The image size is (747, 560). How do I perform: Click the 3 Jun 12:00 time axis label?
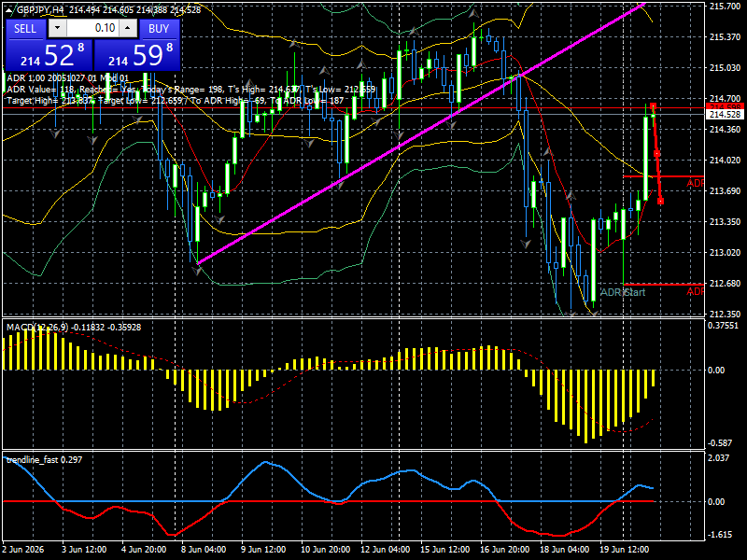tap(84, 549)
